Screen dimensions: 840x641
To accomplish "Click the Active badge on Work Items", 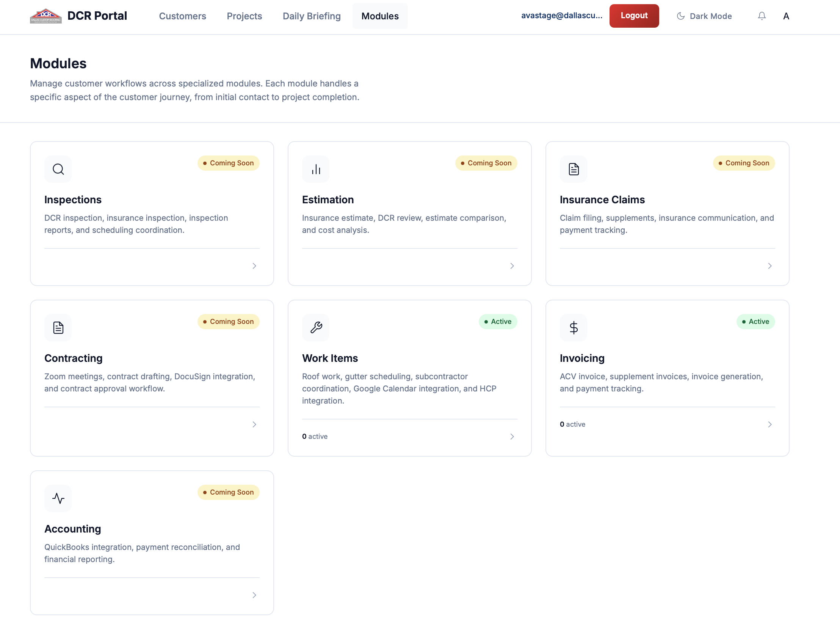I will [x=498, y=322].
